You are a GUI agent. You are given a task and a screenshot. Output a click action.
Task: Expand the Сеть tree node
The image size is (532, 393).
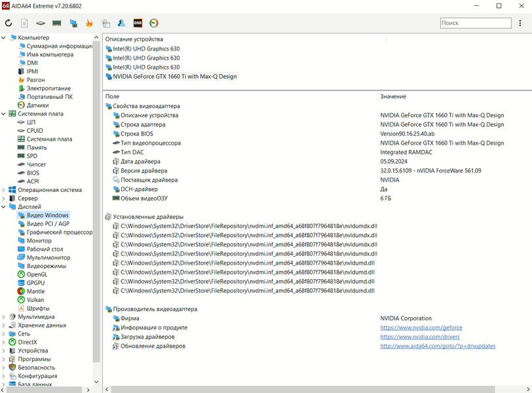pos(4,333)
